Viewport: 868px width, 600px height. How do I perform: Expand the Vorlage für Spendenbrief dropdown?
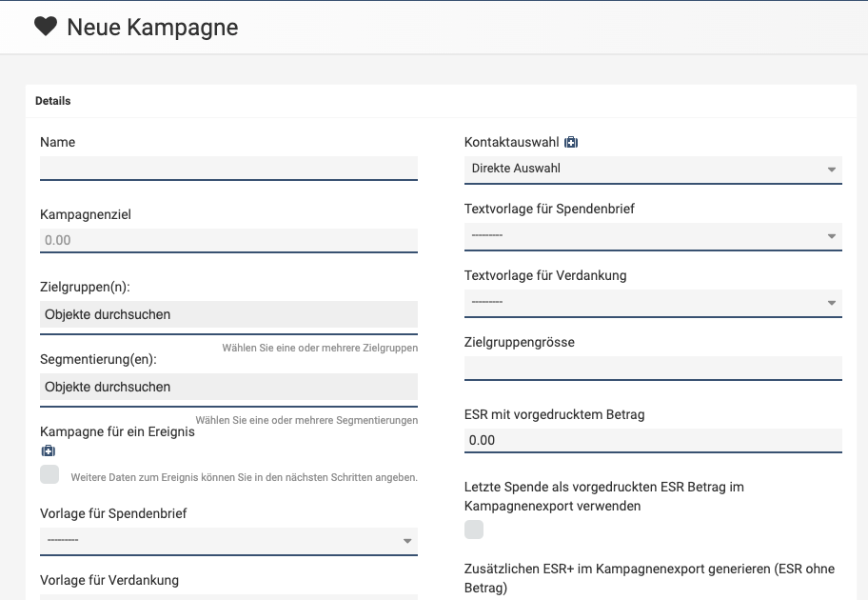point(228,541)
